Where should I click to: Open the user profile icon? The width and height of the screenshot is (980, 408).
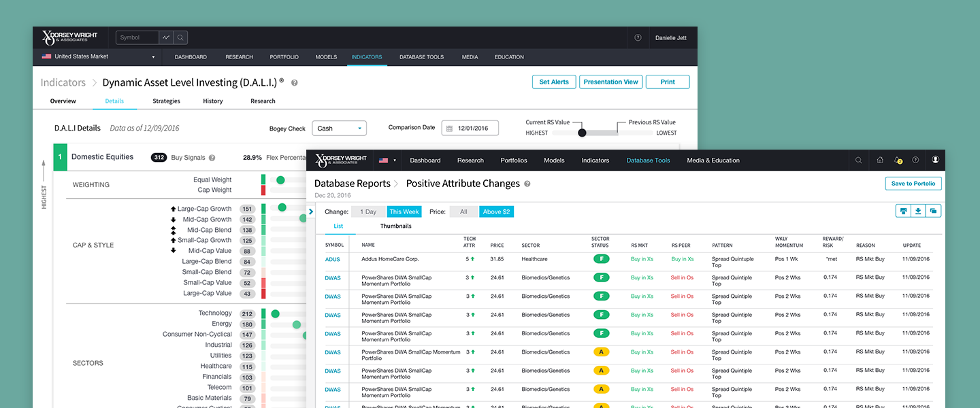(x=935, y=160)
